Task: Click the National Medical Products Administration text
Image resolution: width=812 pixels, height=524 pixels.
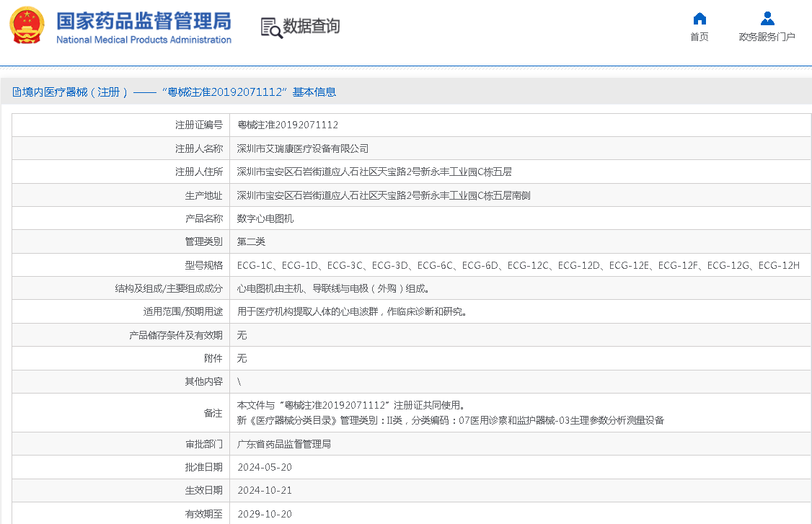Action: pyautogui.click(x=144, y=40)
